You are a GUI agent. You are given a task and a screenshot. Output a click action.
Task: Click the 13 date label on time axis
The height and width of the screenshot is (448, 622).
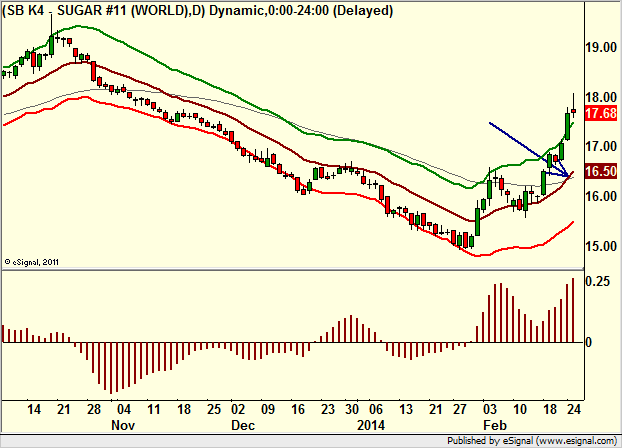tap(406, 409)
